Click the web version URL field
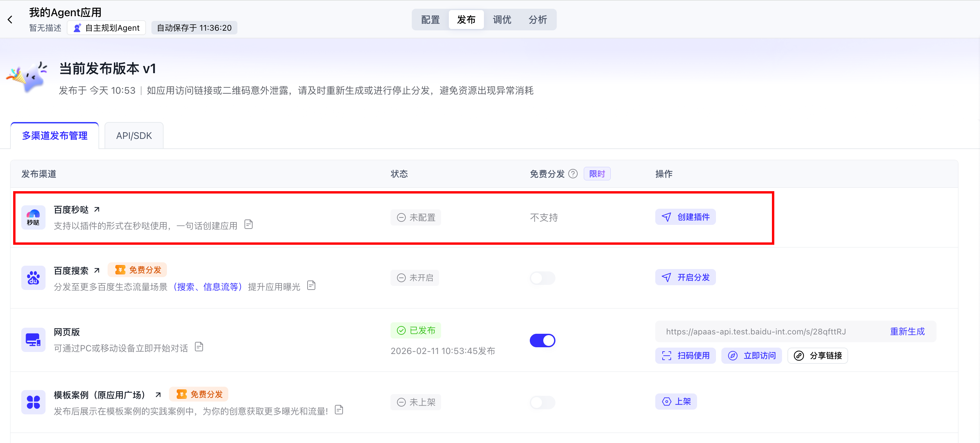Viewport: 980px width, 443px height. (755, 332)
